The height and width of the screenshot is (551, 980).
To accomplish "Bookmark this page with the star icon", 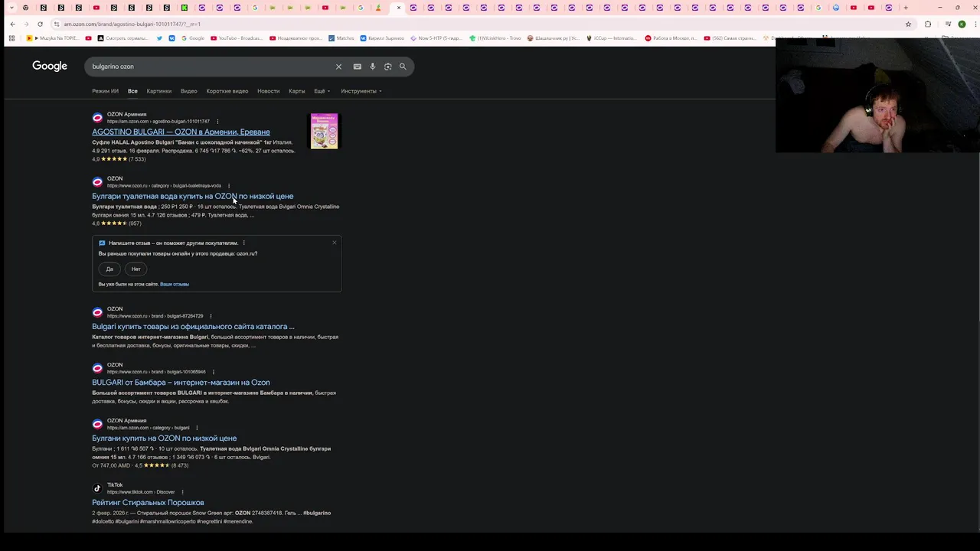I will [908, 24].
